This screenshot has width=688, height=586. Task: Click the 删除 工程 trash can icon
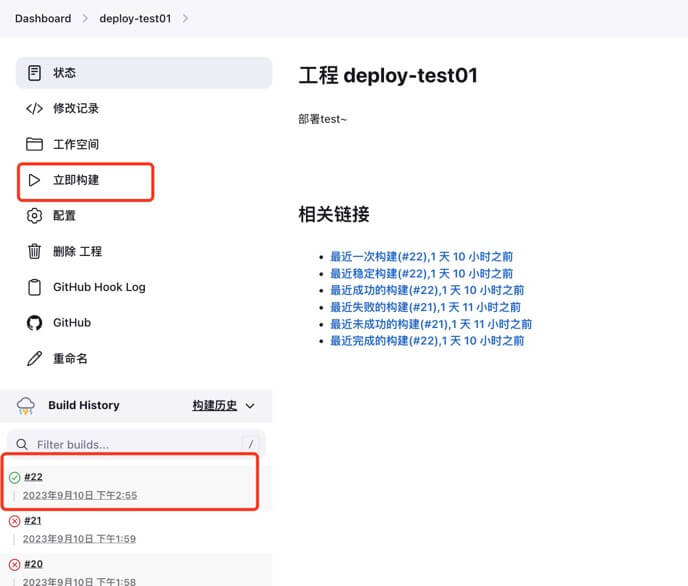click(35, 252)
